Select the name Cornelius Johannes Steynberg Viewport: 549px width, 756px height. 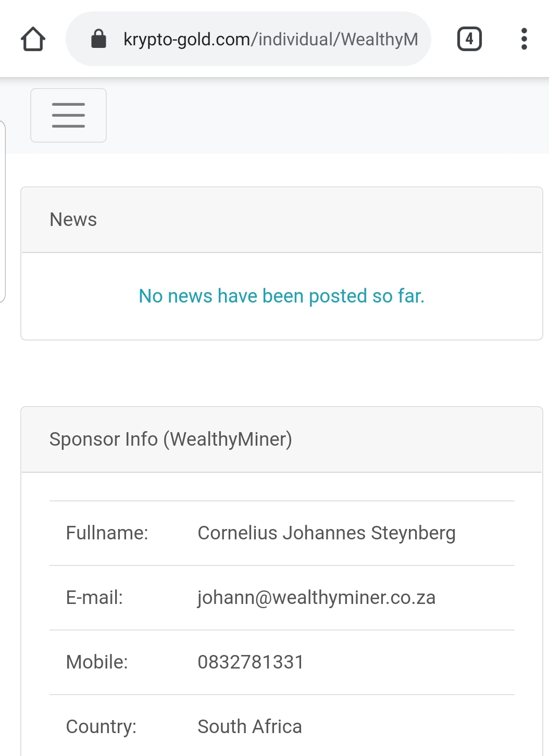[326, 533]
